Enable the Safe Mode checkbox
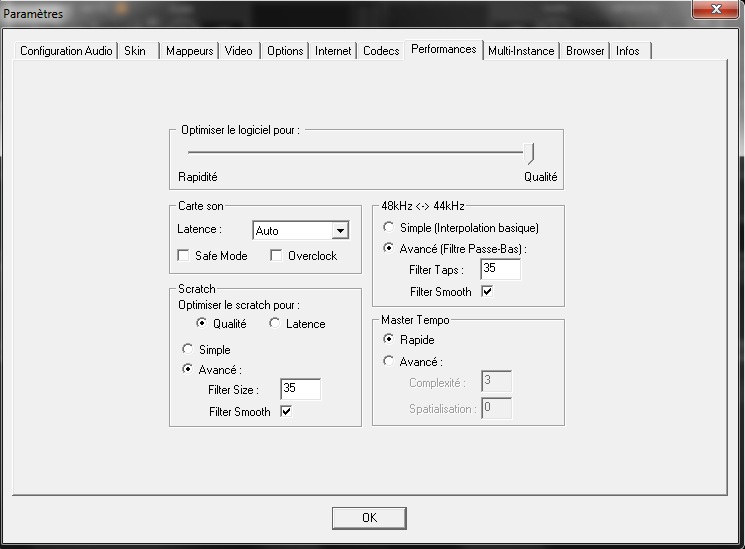745x549 pixels. point(183,256)
